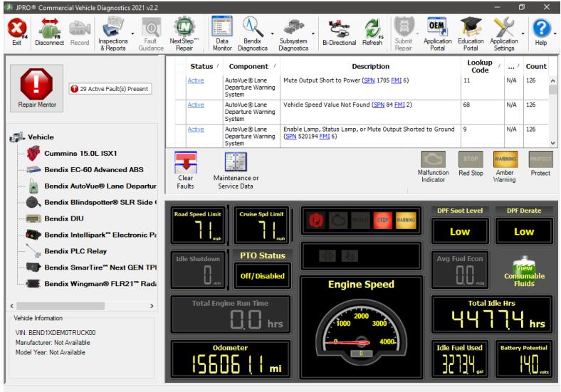561x392 pixels.
Task: Click the Exit toolbar icon
Action: [x=17, y=31]
